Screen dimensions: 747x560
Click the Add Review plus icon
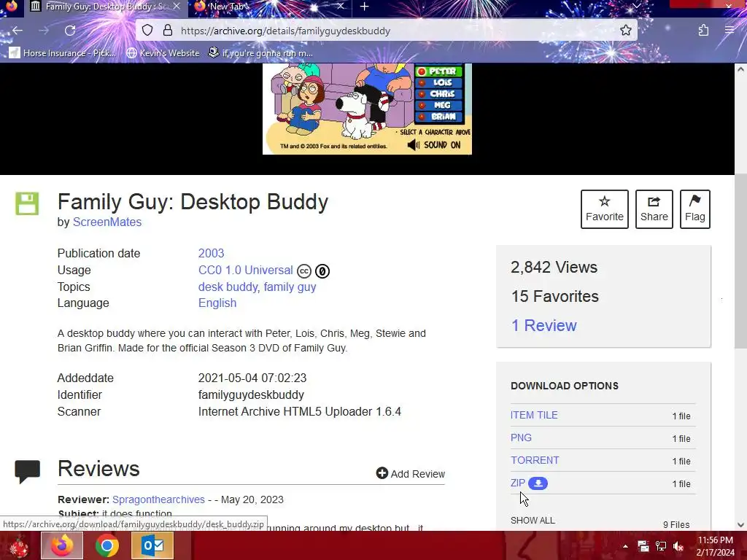[x=382, y=472]
